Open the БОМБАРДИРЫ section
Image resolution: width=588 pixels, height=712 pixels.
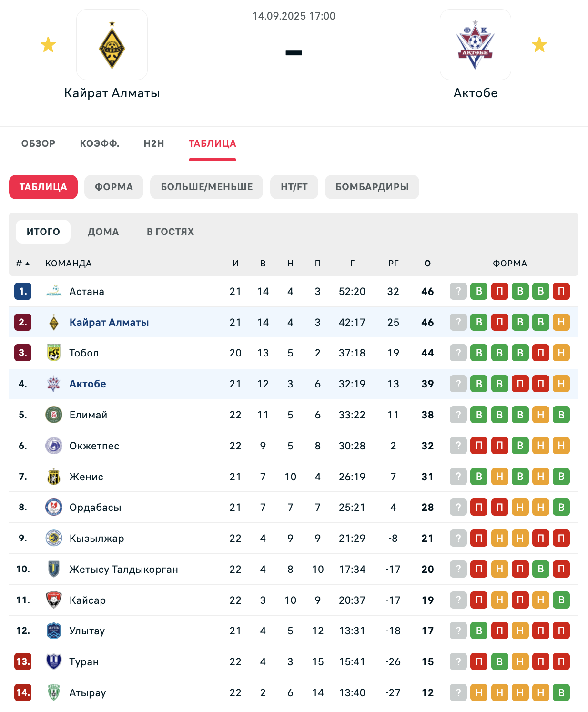tap(372, 187)
